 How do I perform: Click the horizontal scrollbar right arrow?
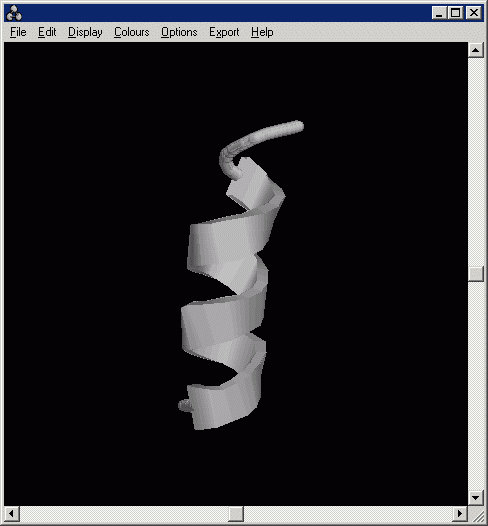(x=460, y=514)
